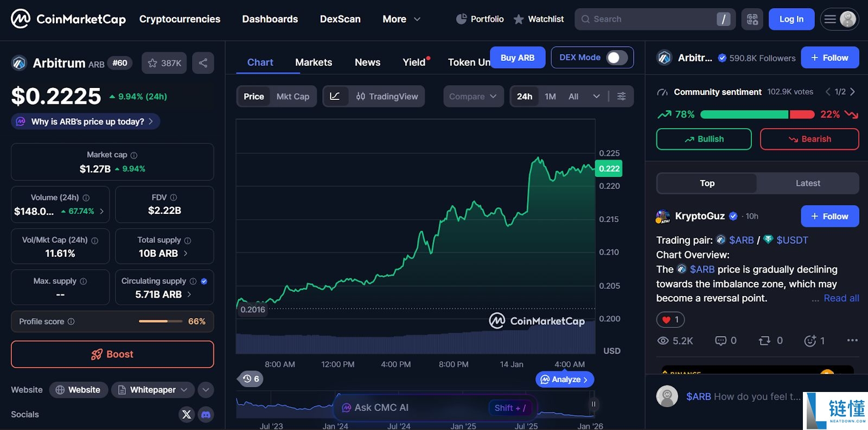Open the More menu in header
The height and width of the screenshot is (430, 868).
401,19
